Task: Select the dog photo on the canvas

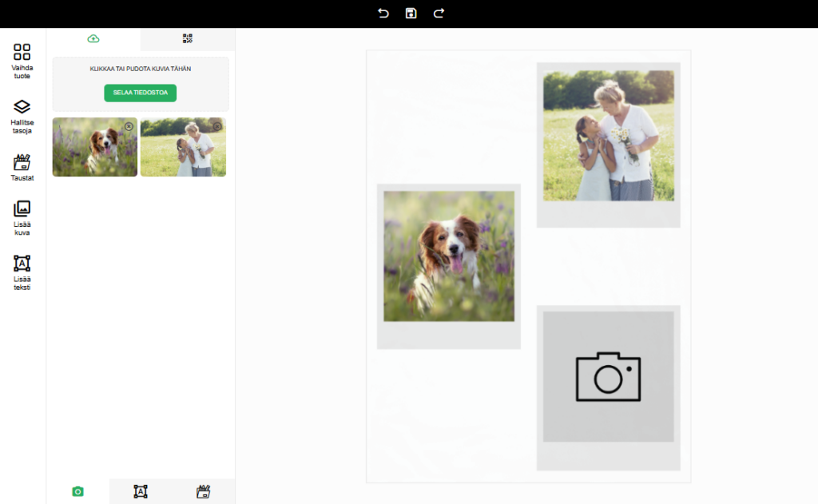Action: [448, 256]
